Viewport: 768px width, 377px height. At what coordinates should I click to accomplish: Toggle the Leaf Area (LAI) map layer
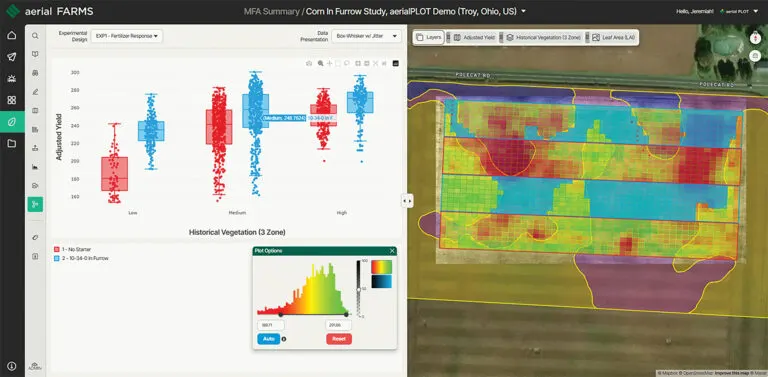tap(614, 37)
